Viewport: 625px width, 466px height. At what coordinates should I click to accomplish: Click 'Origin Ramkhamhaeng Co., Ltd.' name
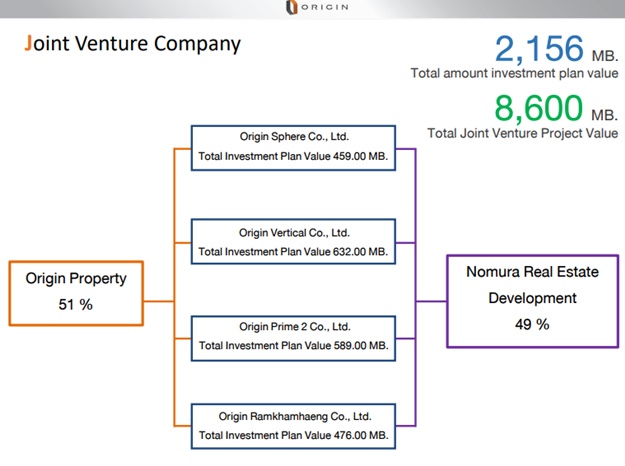click(295, 417)
